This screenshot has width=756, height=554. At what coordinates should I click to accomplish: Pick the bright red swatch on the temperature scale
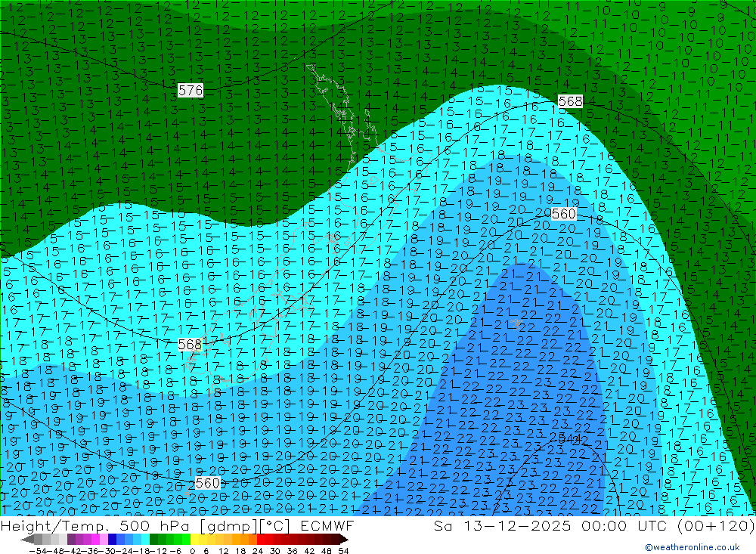pyautogui.click(x=265, y=540)
